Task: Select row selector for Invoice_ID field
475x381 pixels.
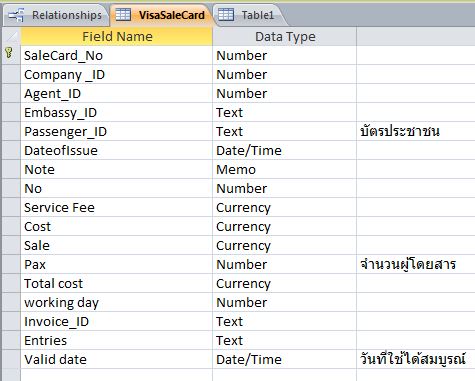Action: coord(11,321)
